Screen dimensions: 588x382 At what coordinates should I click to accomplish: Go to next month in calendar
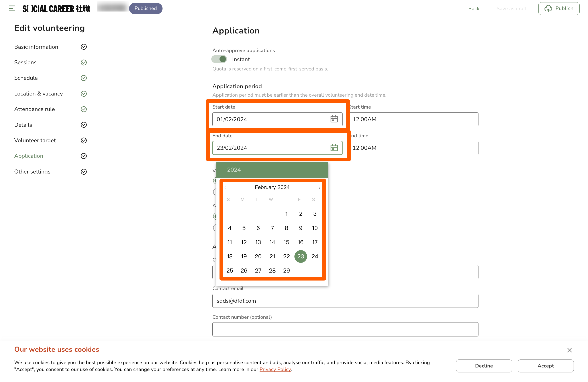tap(319, 188)
